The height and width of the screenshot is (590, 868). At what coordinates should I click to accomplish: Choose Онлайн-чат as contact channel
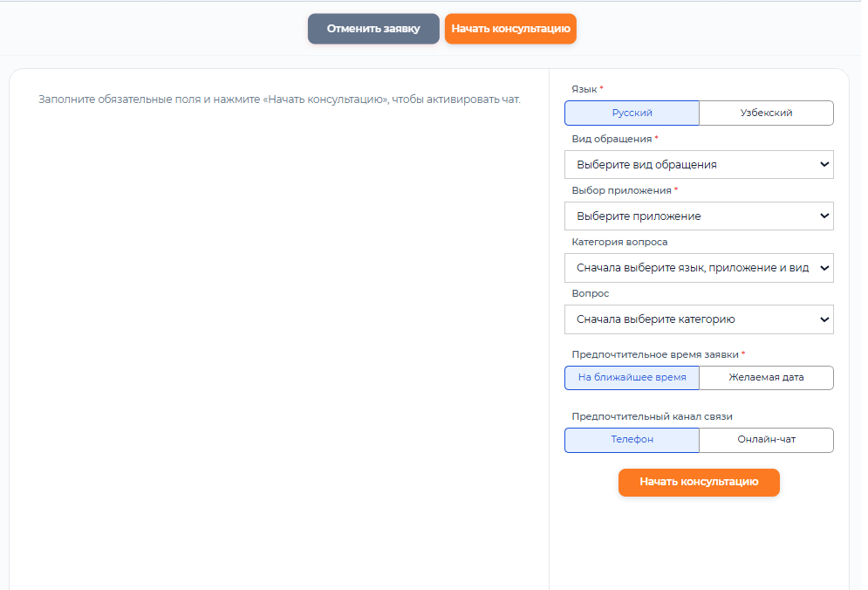[766, 440]
